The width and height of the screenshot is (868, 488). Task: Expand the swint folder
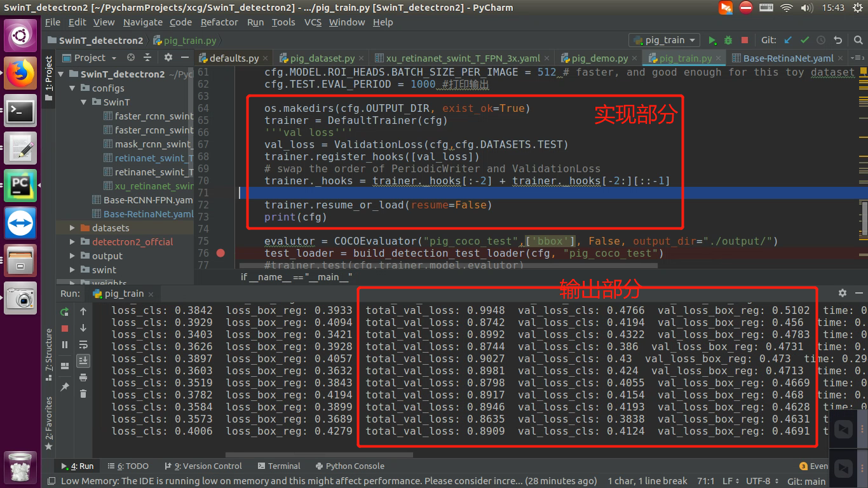coord(74,270)
